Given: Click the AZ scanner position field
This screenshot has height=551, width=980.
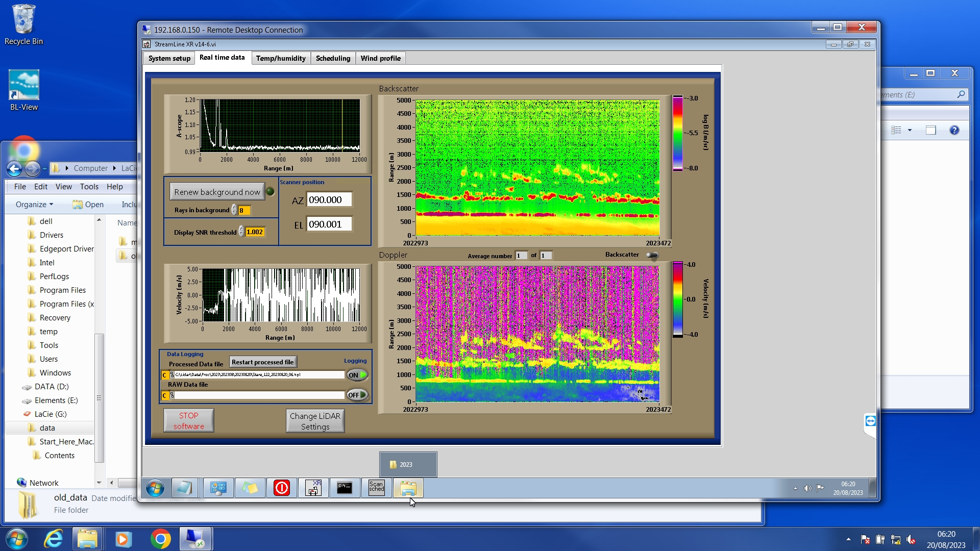Looking at the screenshot, I should click(329, 200).
